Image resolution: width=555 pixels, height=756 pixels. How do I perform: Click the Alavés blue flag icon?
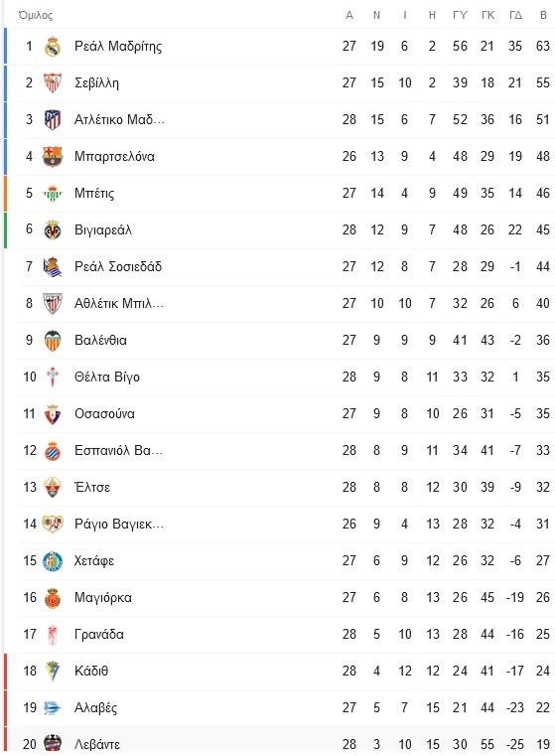click(x=53, y=707)
